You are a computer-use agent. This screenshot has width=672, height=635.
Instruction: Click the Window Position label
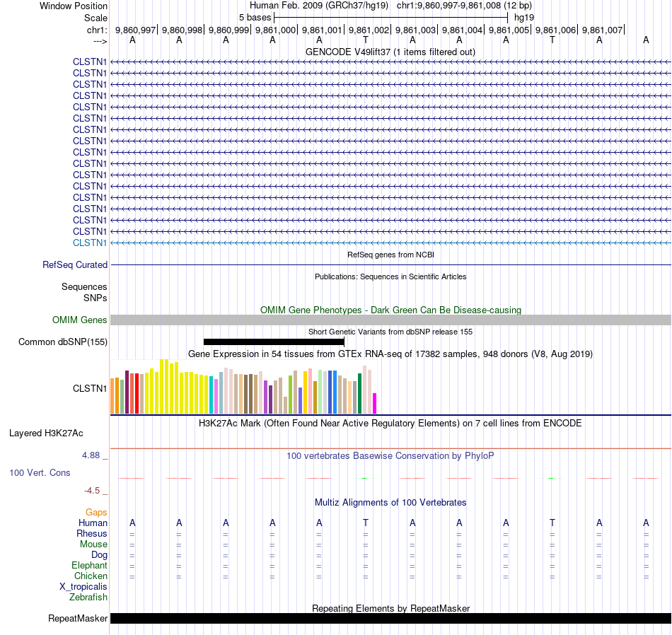74,6
